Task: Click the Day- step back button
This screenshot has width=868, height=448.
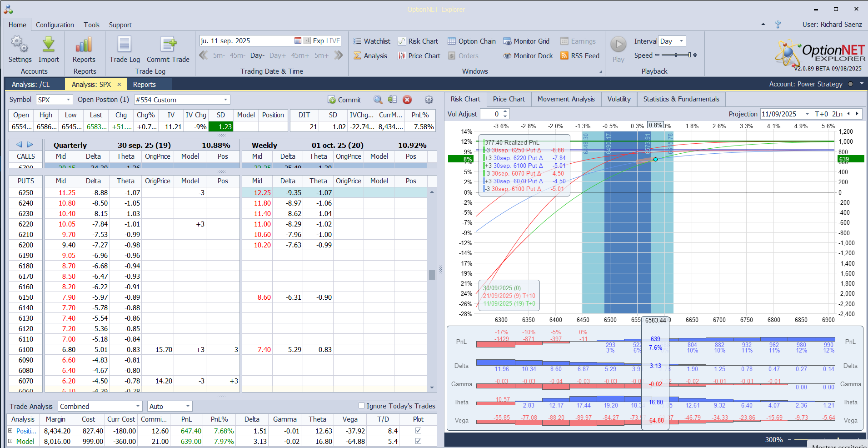Action: (257, 55)
